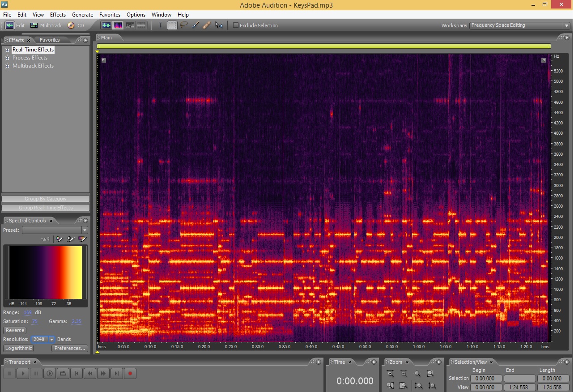Click the Gamma value 2.35
The height and width of the screenshot is (392, 574).
[x=77, y=321]
